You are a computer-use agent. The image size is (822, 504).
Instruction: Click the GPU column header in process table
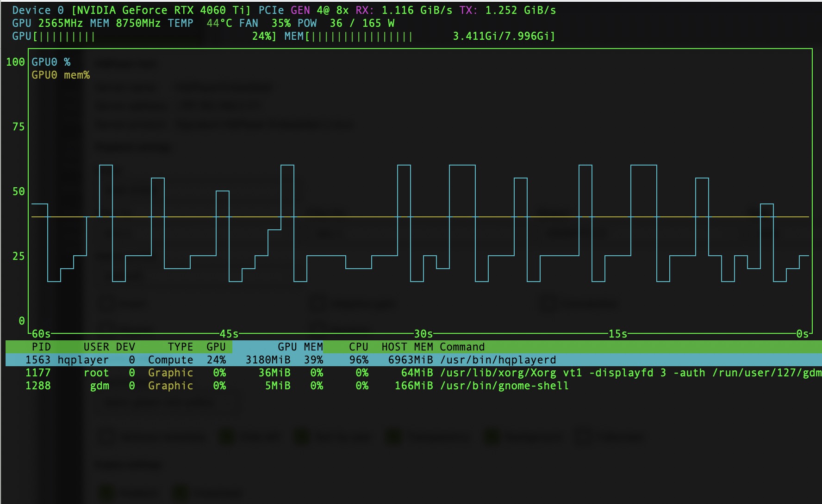(x=216, y=347)
